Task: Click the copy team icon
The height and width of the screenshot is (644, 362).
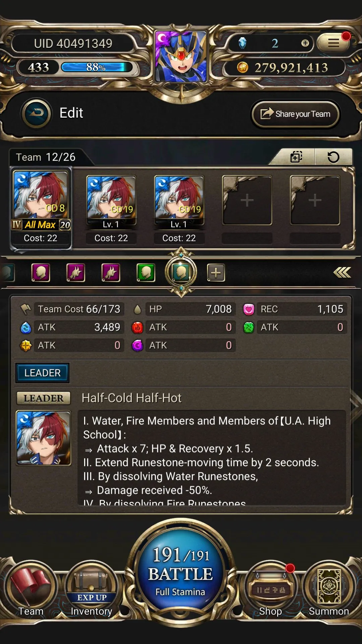Action: pyautogui.click(x=296, y=157)
